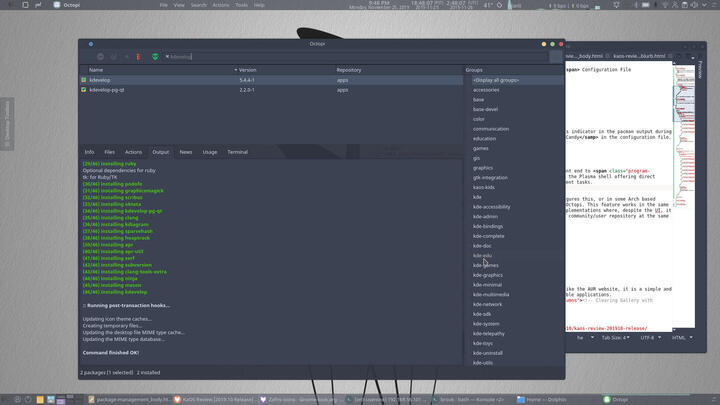Screen dimensions: 720x405
Task: Open the Help menu
Action: [259, 5]
